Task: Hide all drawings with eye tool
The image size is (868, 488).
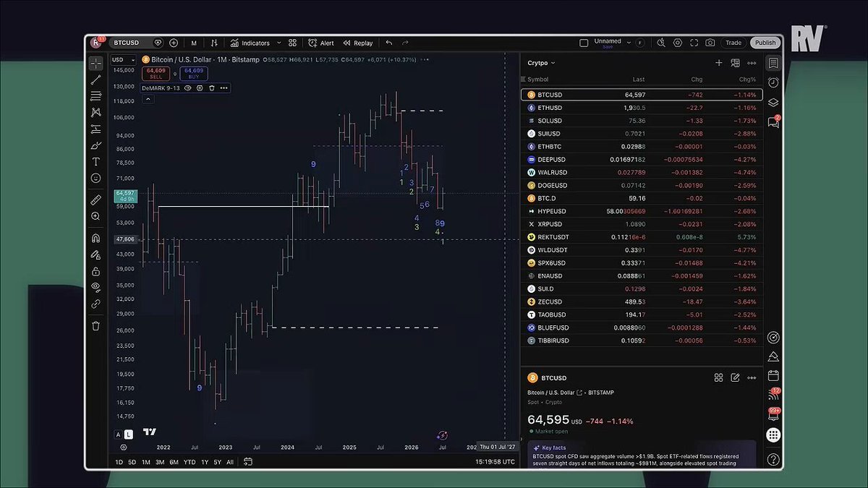Action: [95, 287]
